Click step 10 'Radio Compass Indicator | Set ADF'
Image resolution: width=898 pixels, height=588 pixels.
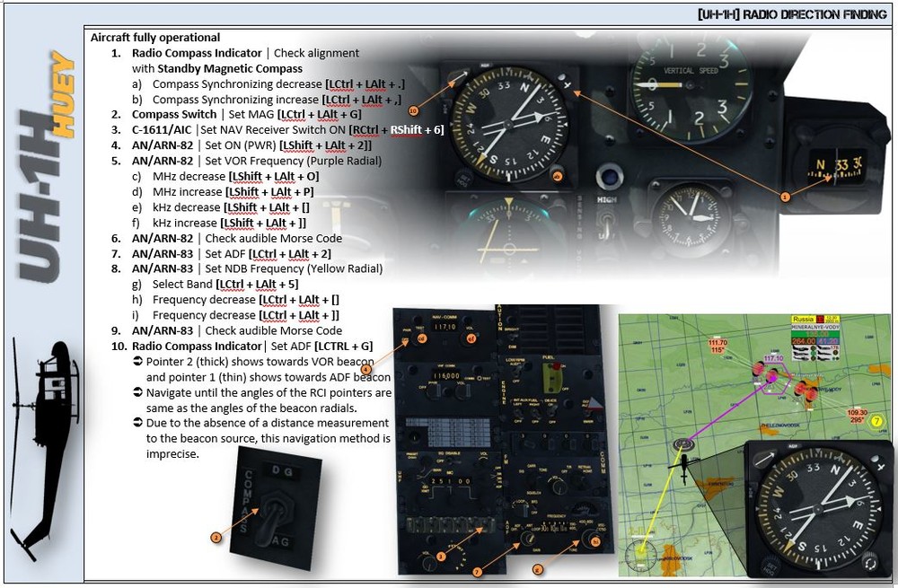(252, 346)
